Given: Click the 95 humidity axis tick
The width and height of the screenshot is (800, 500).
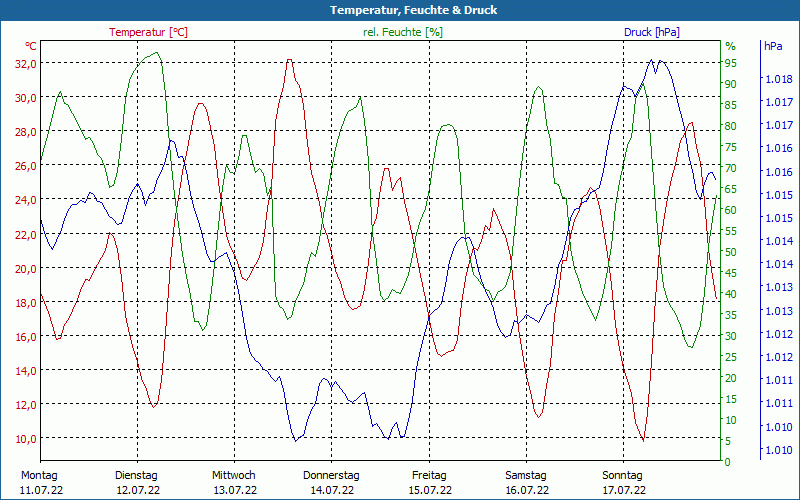Looking at the screenshot, I should (730, 63).
